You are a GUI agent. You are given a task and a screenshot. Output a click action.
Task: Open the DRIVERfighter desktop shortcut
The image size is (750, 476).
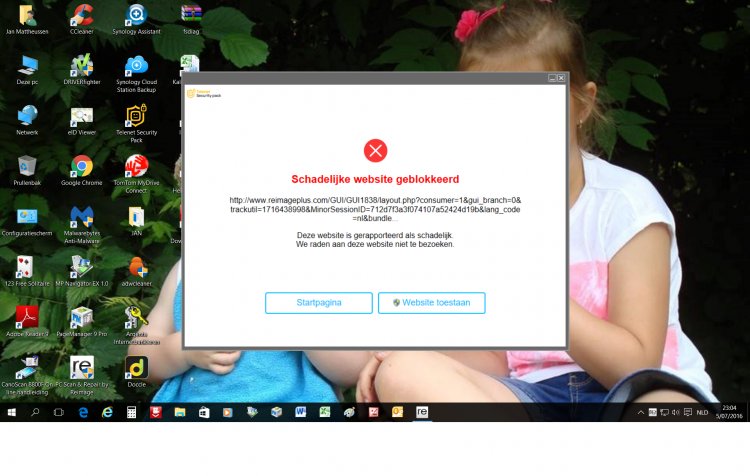pos(82,66)
